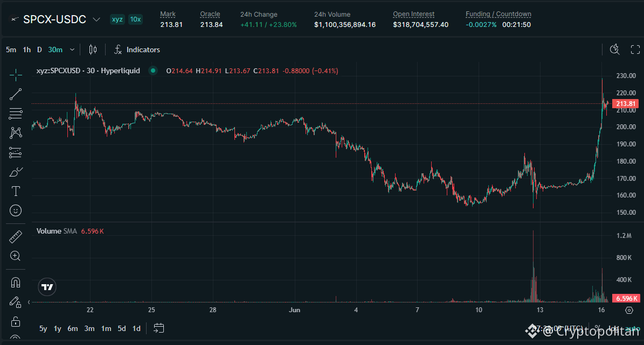644x345 pixels.
Task: Set date range to 3m
Action: click(x=89, y=329)
